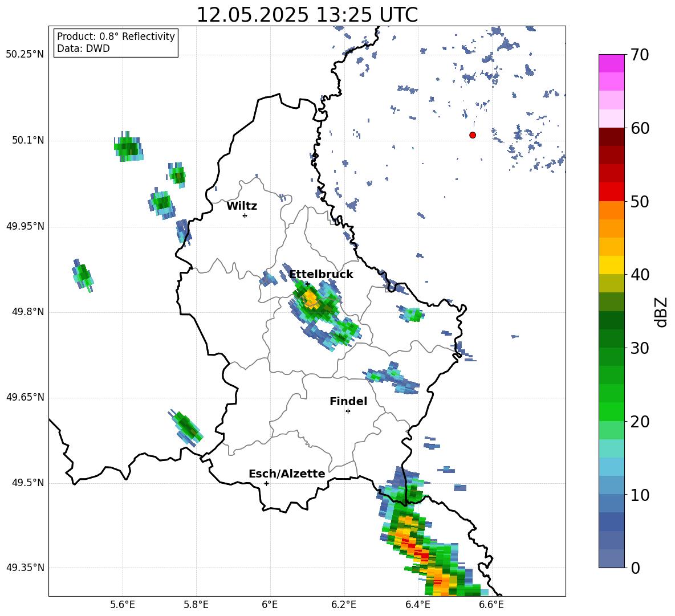Click the green echo left of 49.65°N gridline

[x=185, y=427]
